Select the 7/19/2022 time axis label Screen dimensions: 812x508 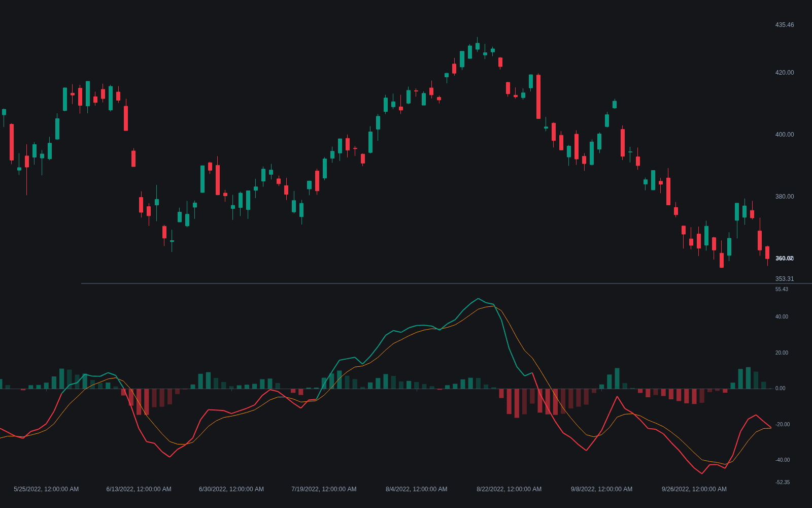click(x=324, y=489)
